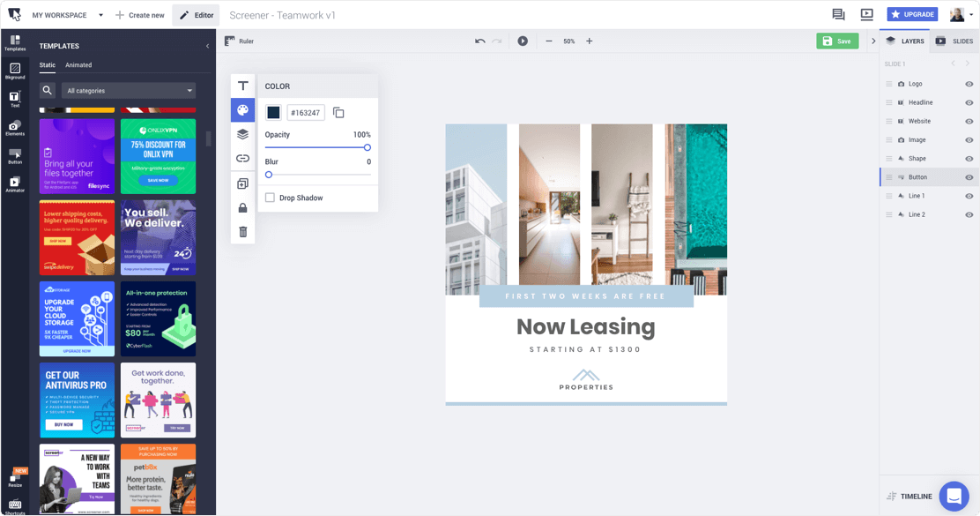Open presentation preview icon in header
This screenshot has width=980, height=516.
click(866, 14)
